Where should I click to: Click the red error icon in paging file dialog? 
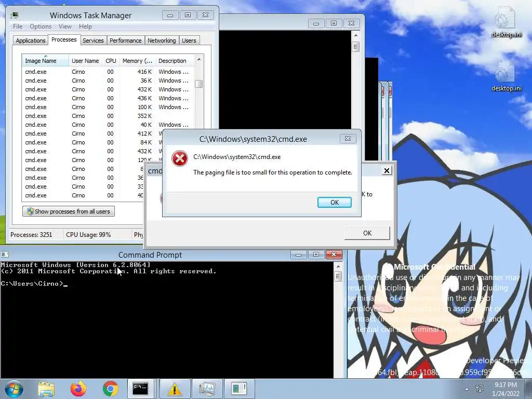tap(179, 158)
